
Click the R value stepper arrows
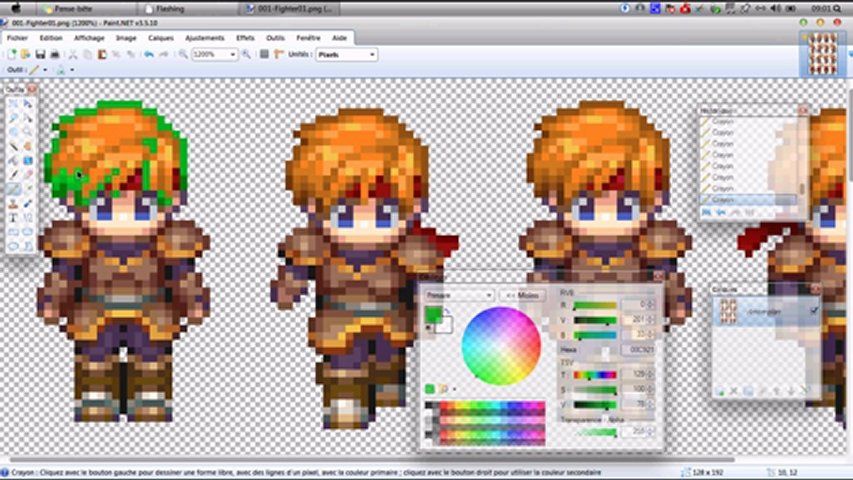tap(650, 305)
